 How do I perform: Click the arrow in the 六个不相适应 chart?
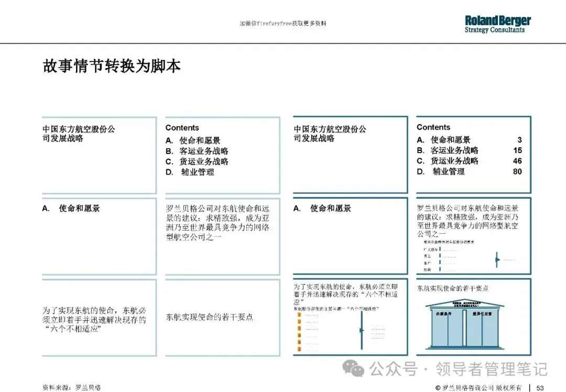(361, 330)
